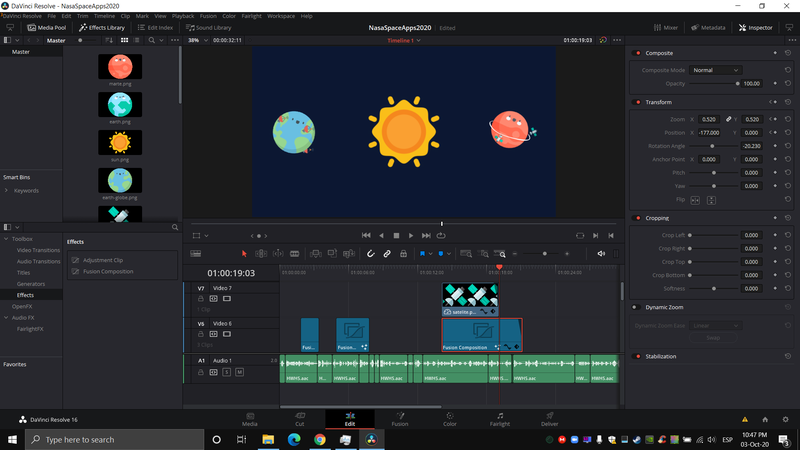Screen dimensions: 800x450
Task: Click the Selection mode arrow tool
Action: tap(245, 254)
